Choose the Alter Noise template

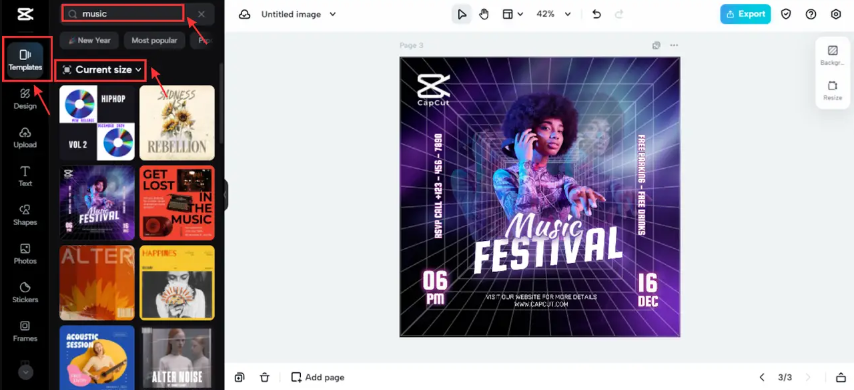pyautogui.click(x=177, y=357)
